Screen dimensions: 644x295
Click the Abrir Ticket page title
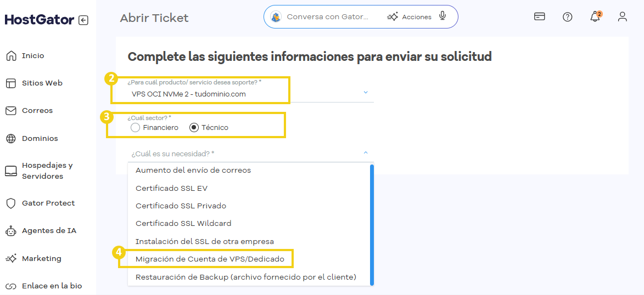pos(154,18)
